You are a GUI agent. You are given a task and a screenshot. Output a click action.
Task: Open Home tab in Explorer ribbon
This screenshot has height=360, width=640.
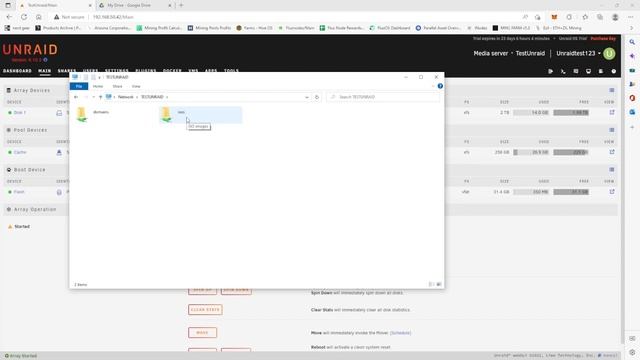pos(98,86)
